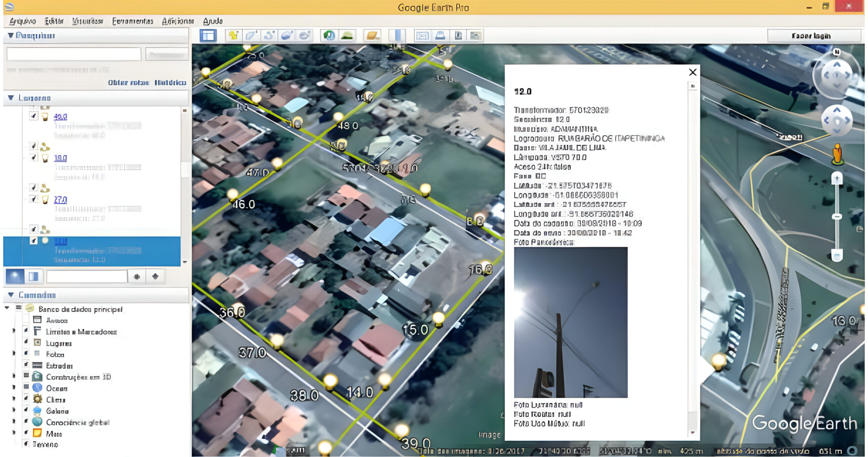Screen dimensions: 868x457
Task: Open the Arquivo menu
Action: click(22, 21)
